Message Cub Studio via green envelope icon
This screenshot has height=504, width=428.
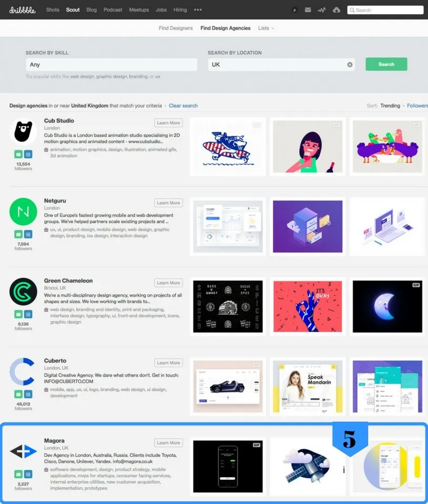[18, 155]
